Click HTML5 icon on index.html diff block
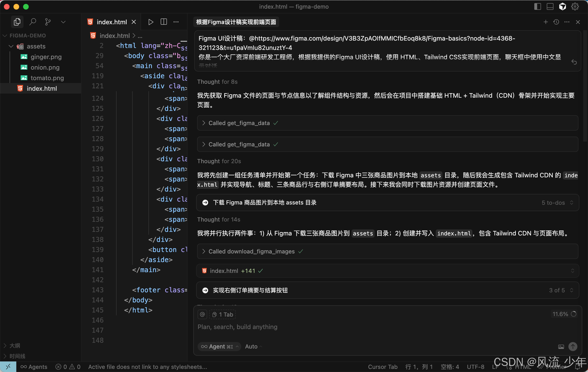Screen dimensions: 588x372 point(204,271)
